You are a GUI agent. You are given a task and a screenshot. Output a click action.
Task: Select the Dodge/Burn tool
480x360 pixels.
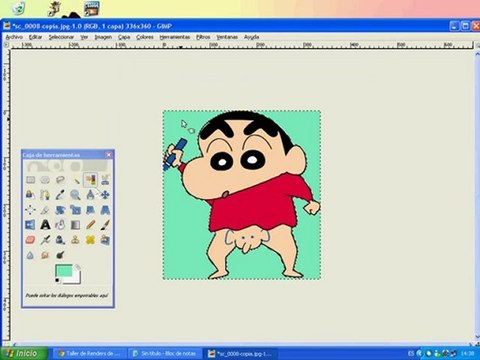(x=60, y=255)
